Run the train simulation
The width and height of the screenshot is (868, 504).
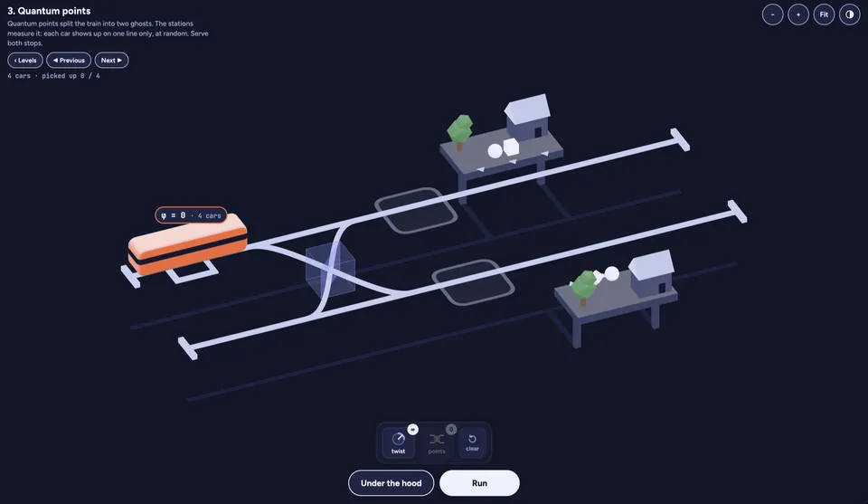[x=479, y=483]
